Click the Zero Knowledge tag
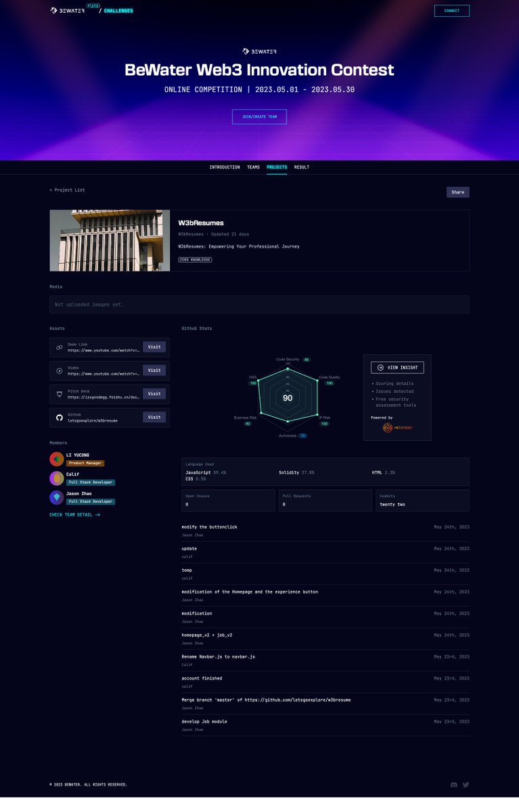 coord(195,259)
